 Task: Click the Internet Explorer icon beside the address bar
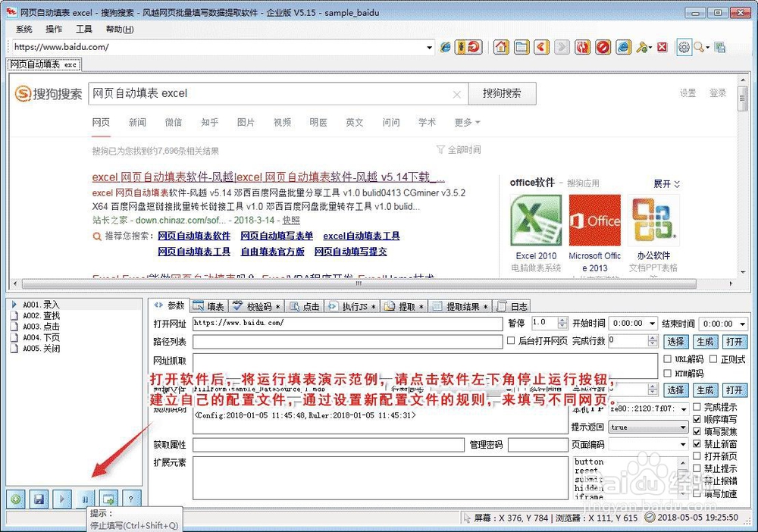point(445,47)
